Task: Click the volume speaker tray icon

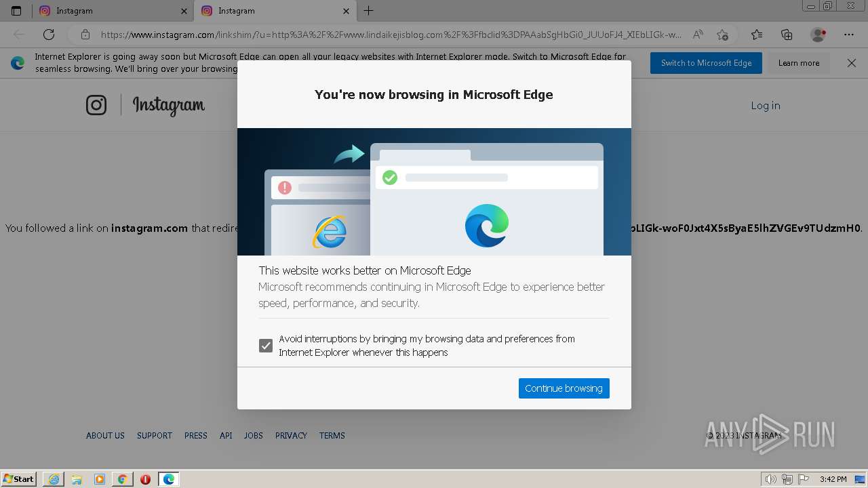Action: (771, 479)
